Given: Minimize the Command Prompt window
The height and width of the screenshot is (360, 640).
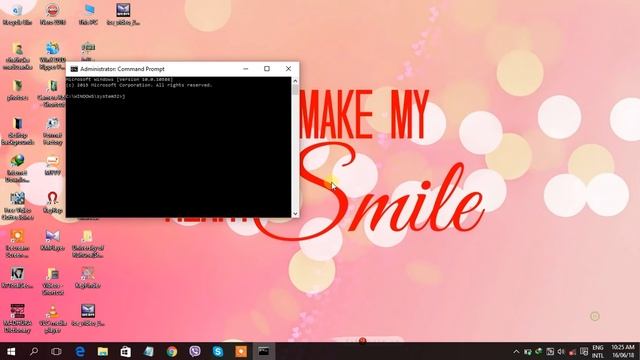Looking at the screenshot, I should [x=245, y=69].
